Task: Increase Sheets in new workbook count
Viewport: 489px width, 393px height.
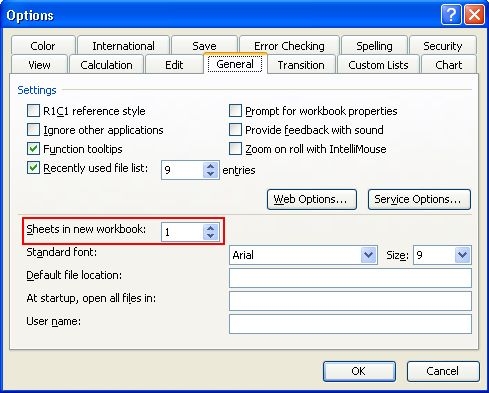Action: click(x=210, y=228)
